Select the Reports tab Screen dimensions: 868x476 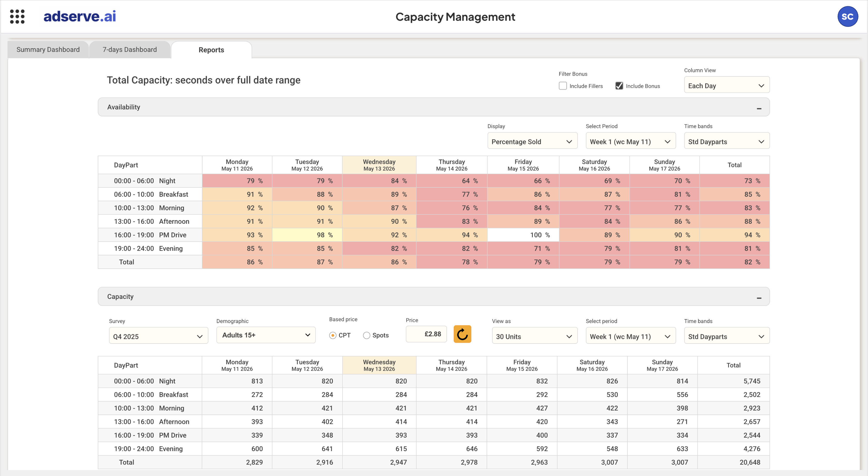point(211,50)
